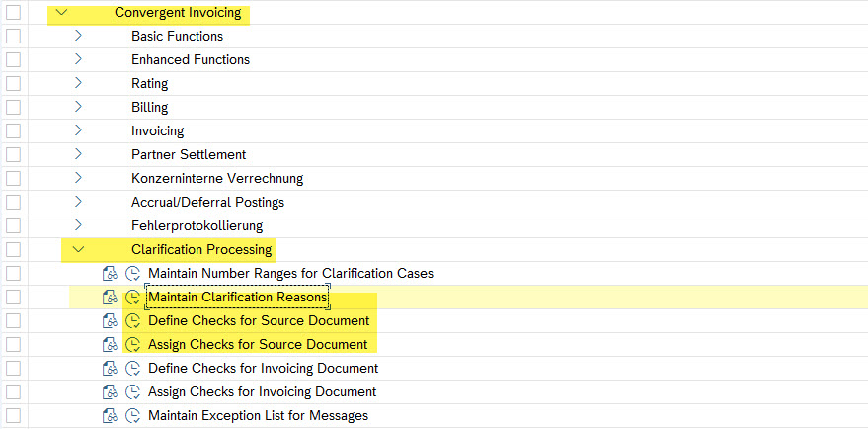The width and height of the screenshot is (868, 429).
Task: Click execute icon for Maintain Exception List for Messages
Action: [x=134, y=416]
